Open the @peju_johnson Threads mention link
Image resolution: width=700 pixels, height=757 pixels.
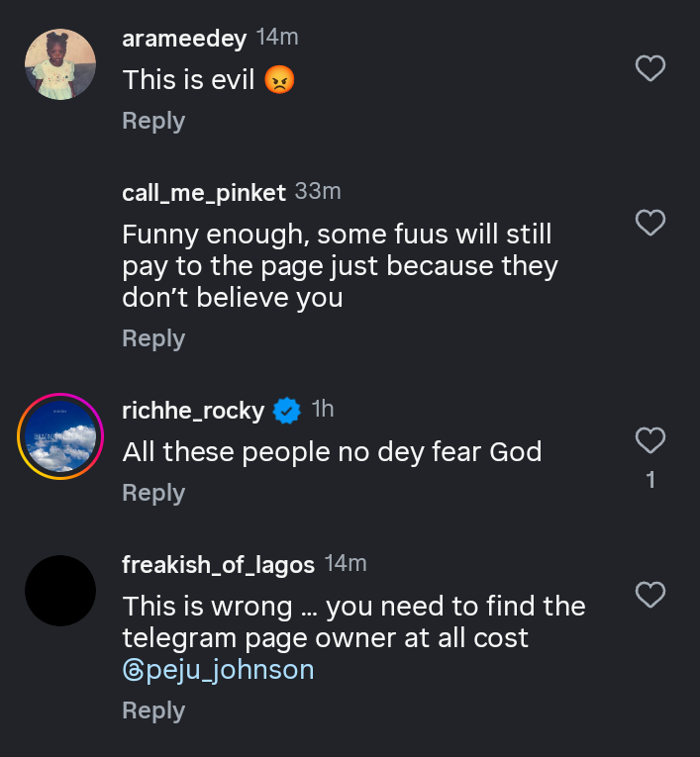click(230, 670)
